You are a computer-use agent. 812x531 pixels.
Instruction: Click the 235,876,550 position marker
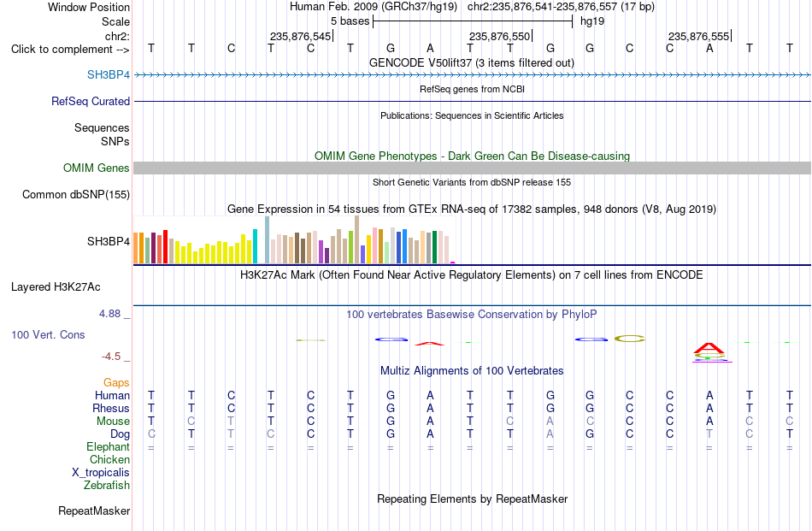tap(500, 36)
